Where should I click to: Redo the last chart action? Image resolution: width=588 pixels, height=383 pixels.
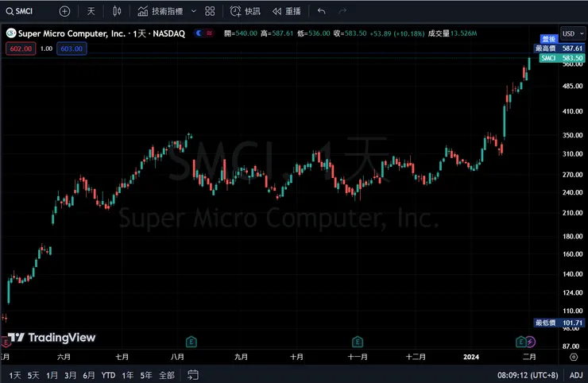[342, 11]
